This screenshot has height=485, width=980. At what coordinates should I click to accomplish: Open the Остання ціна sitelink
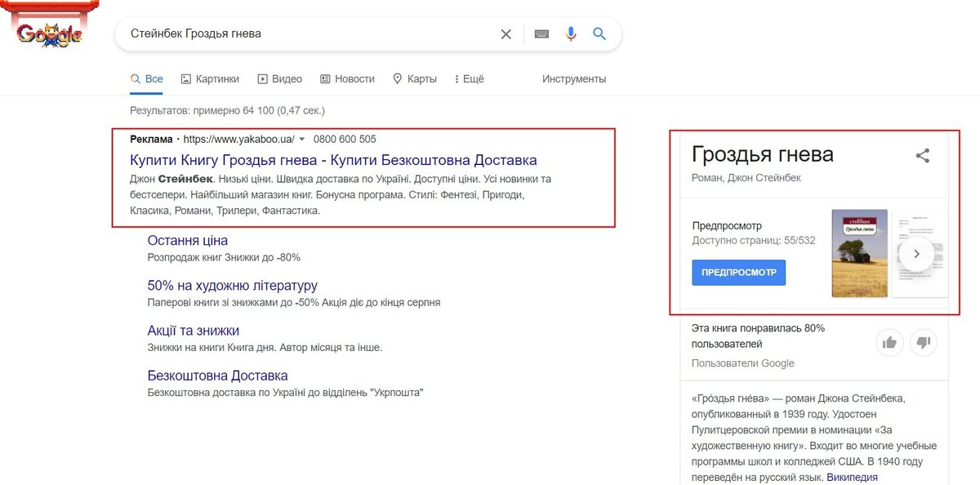pos(188,240)
